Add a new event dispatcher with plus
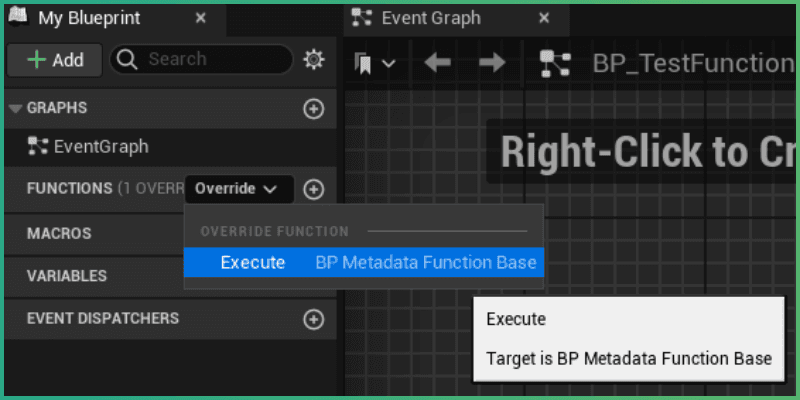Screen dimensions: 800x400 click(313, 319)
